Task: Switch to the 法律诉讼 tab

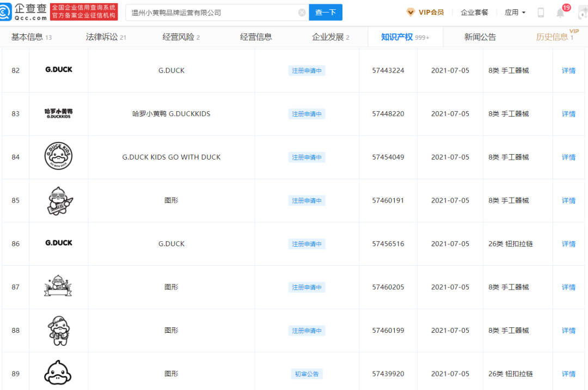Action: tap(100, 36)
